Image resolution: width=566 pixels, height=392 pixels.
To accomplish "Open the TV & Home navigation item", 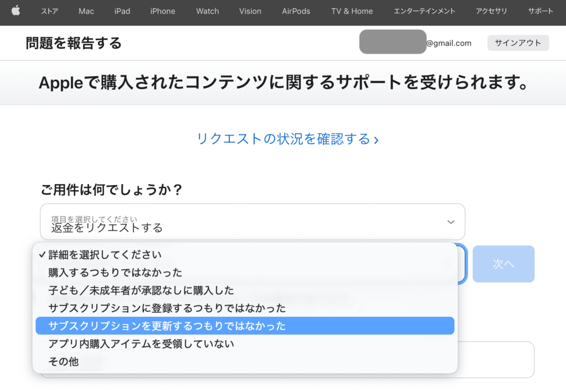I will click(352, 11).
